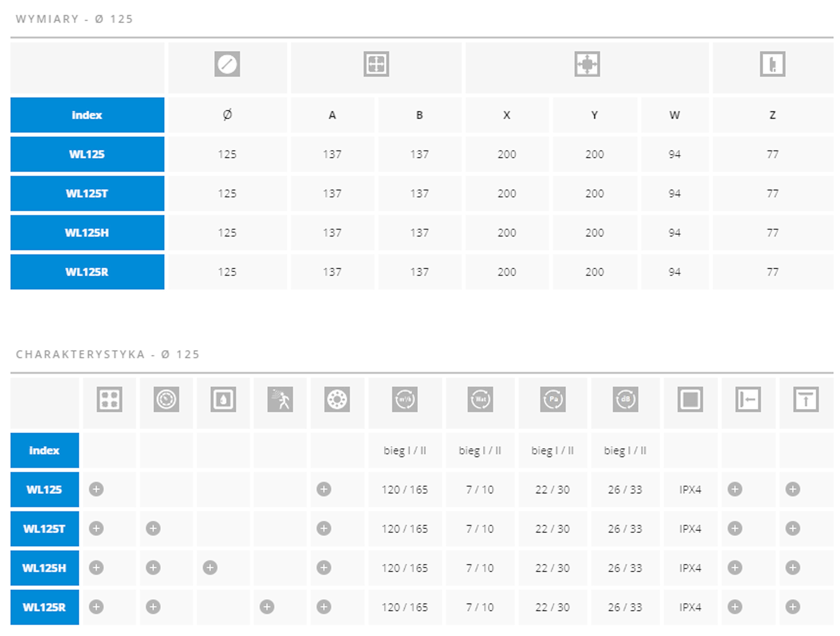Click the mounting dimensions A/B grid icon

[376, 64]
